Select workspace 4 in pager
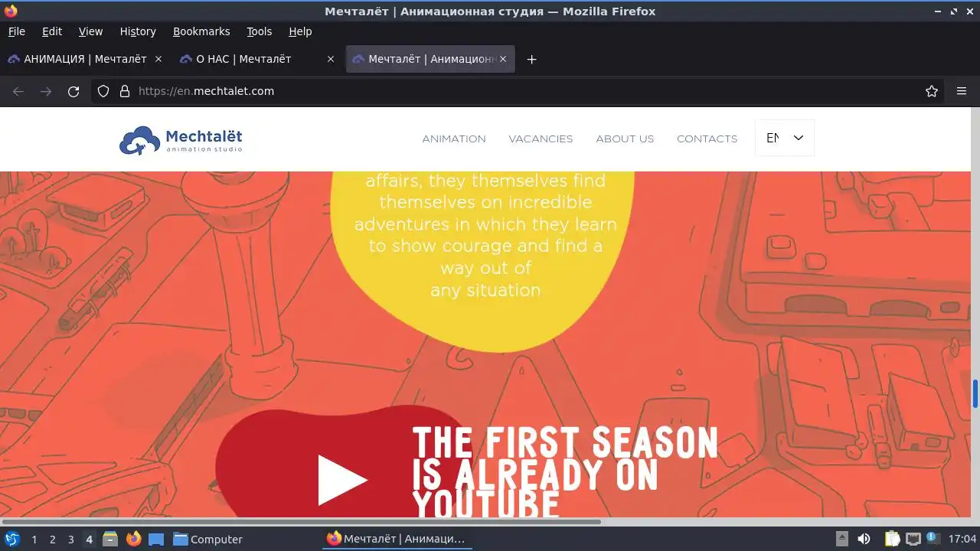This screenshot has height=551, width=980. [x=89, y=540]
